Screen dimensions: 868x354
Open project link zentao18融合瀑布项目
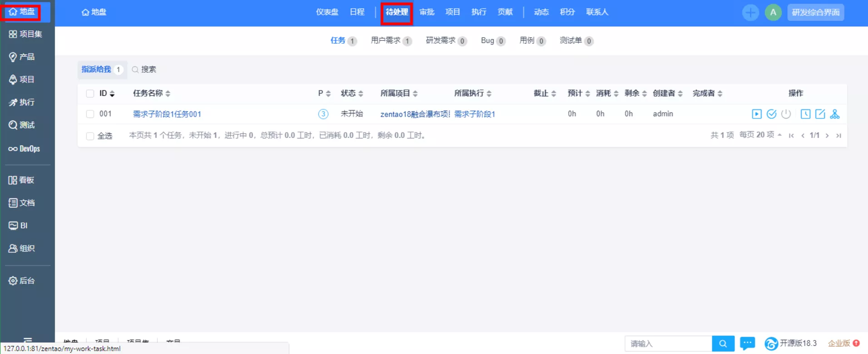pyautogui.click(x=415, y=114)
